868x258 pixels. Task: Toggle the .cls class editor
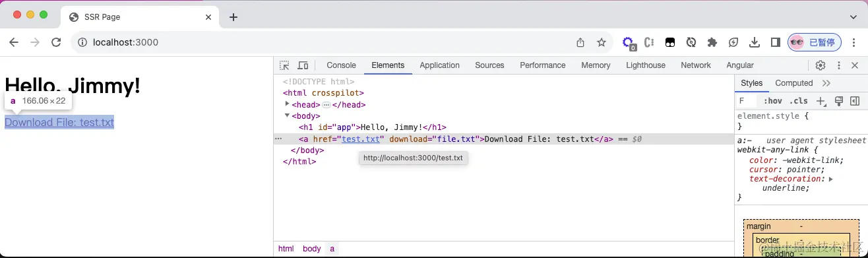point(799,101)
